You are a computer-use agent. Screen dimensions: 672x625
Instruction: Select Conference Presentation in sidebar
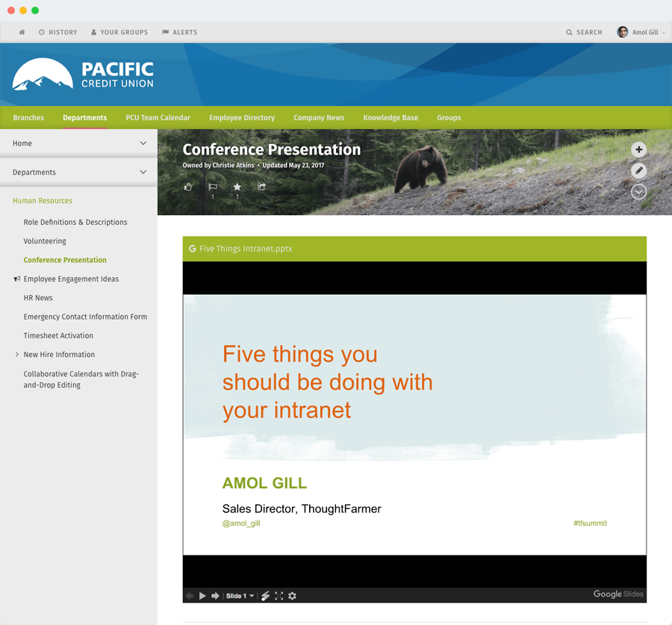[x=65, y=260]
